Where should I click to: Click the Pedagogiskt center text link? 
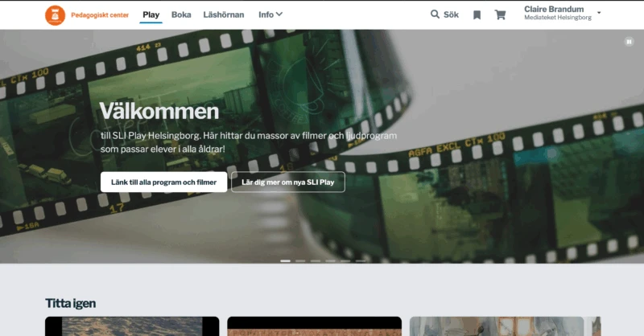click(100, 15)
